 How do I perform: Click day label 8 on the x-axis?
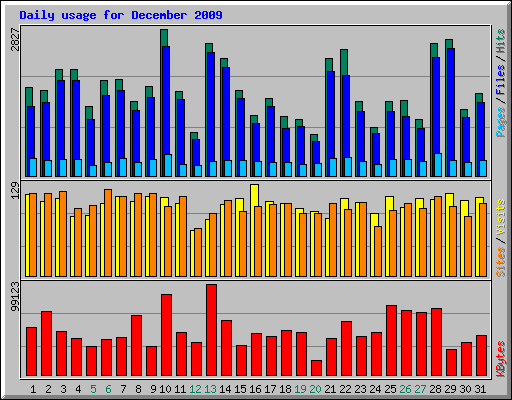138,389
